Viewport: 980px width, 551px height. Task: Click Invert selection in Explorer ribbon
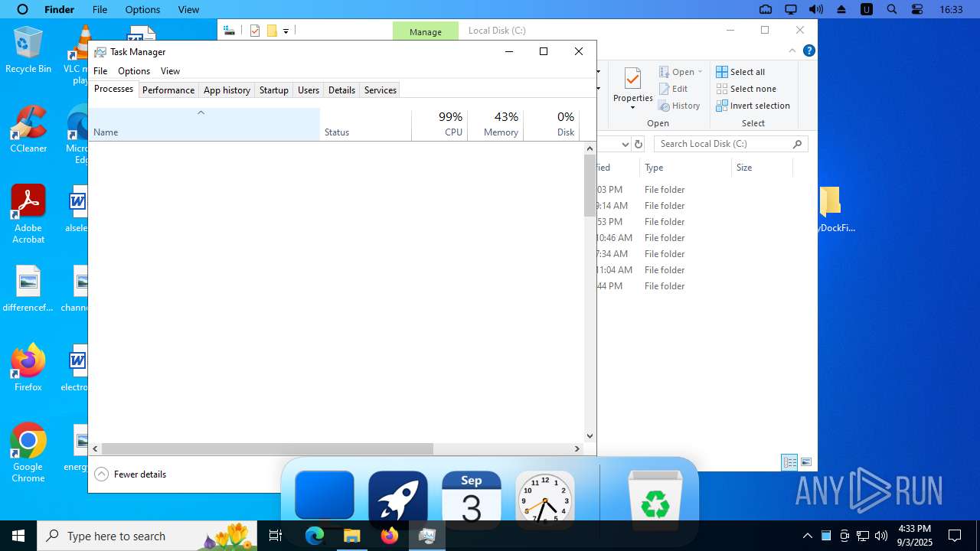[x=753, y=106]
